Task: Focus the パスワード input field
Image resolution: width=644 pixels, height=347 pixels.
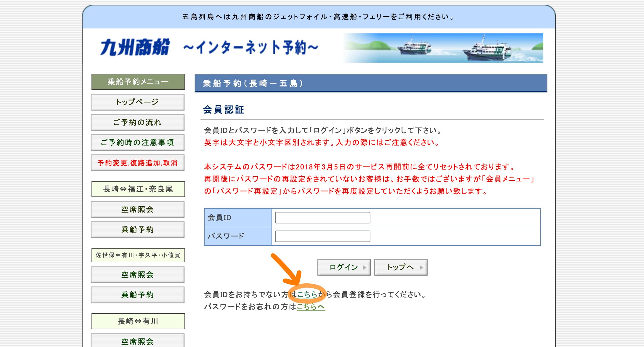Action: 322,236
